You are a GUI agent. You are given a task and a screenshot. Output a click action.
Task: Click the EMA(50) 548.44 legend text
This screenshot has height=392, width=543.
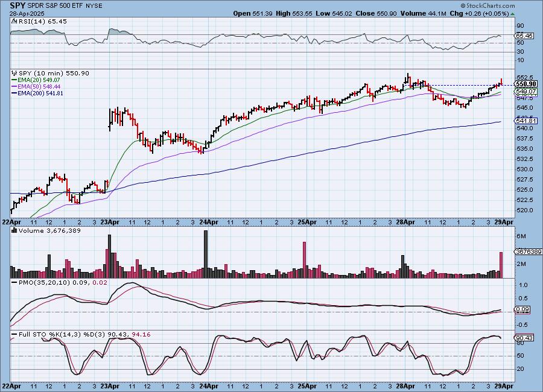tap(39, 87)
